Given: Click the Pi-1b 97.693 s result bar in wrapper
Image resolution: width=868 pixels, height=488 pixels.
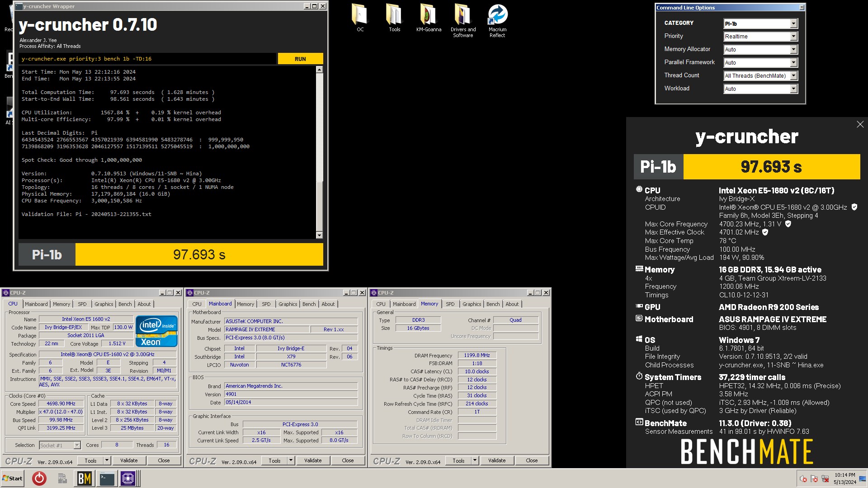Looking at the screenshot, I should [x=171, y=255].
